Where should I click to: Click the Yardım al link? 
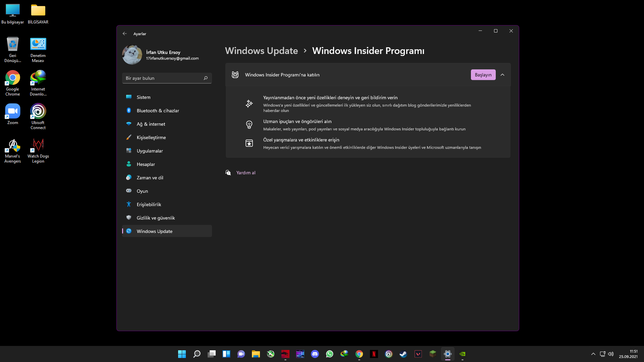[x=246, y=173]
